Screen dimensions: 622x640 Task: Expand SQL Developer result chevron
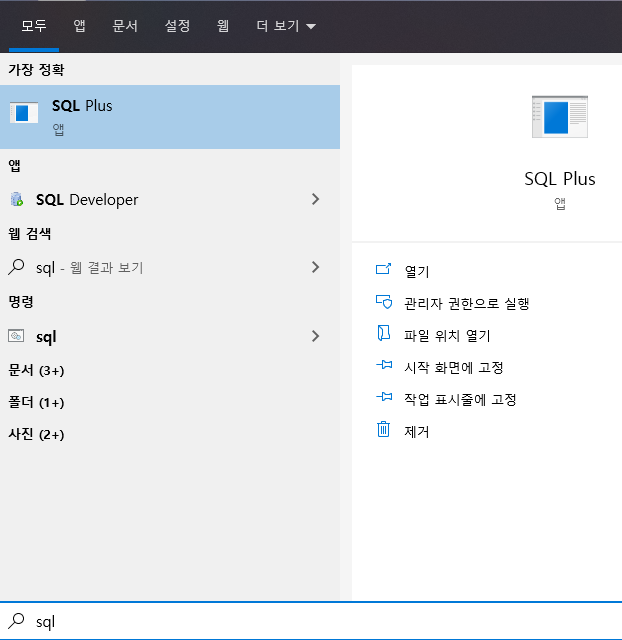(315, 199)
